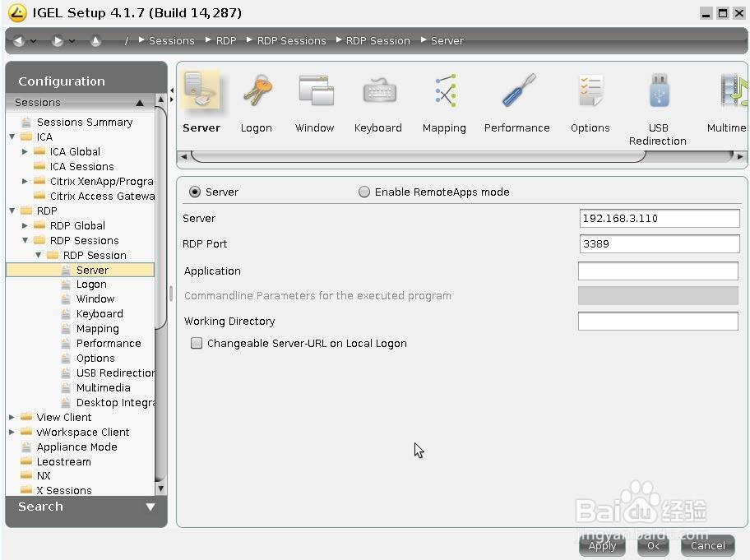Click the Cancel button
The image size is (750, 560).
707,546
